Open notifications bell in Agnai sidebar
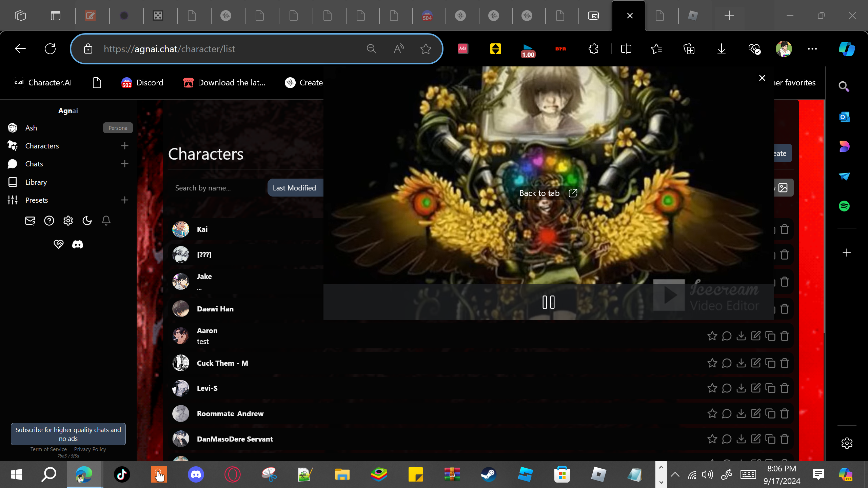The height and width of the screenshot is (488, 868). click(x=106, y=221)
